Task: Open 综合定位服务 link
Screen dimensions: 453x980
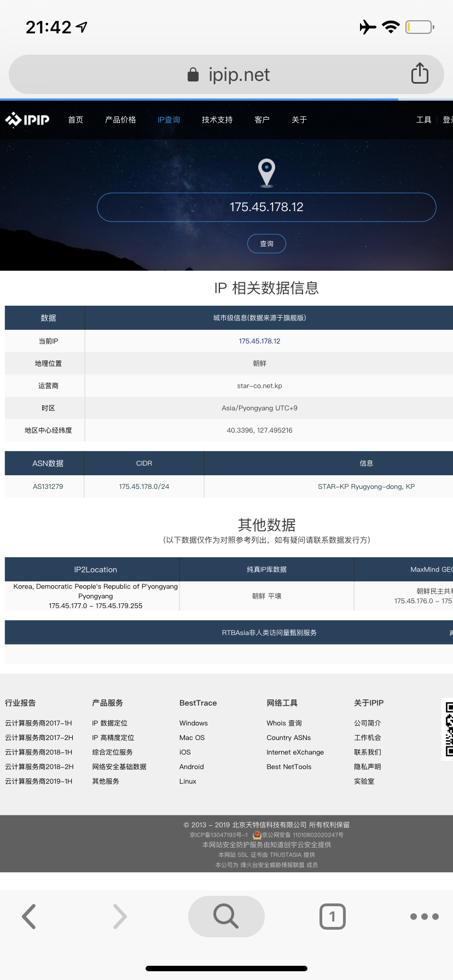Action: pyautogui.click(x=113, y=752)
